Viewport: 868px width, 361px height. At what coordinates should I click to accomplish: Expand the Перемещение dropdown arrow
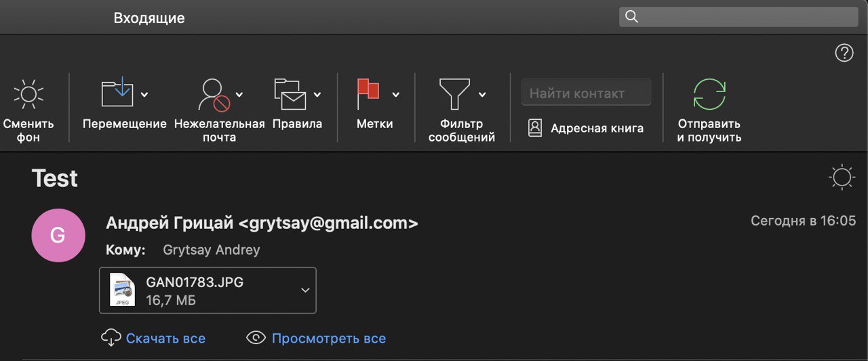click(144, 95)
